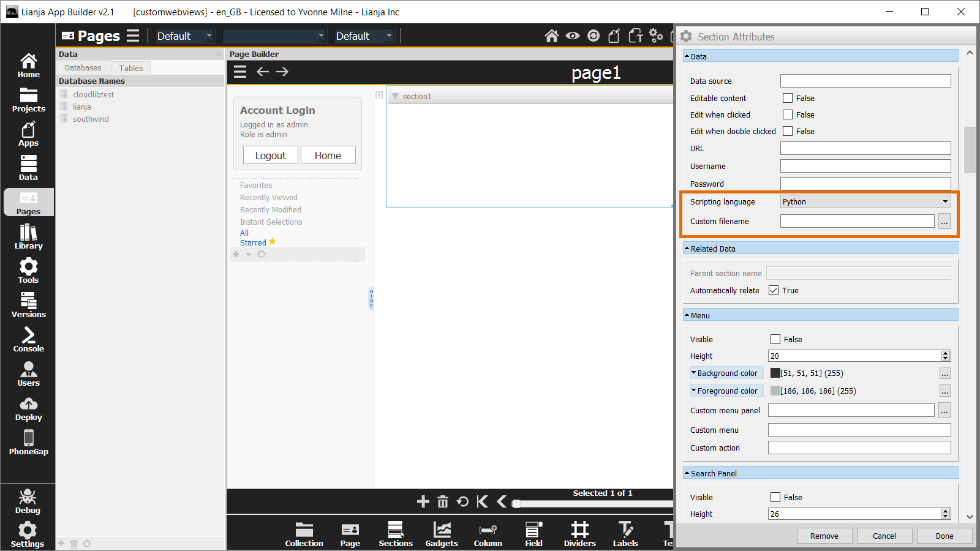This screenshot has width=980, height=551.
Task: Open the Deploy workspace
Action: point(28,408)
